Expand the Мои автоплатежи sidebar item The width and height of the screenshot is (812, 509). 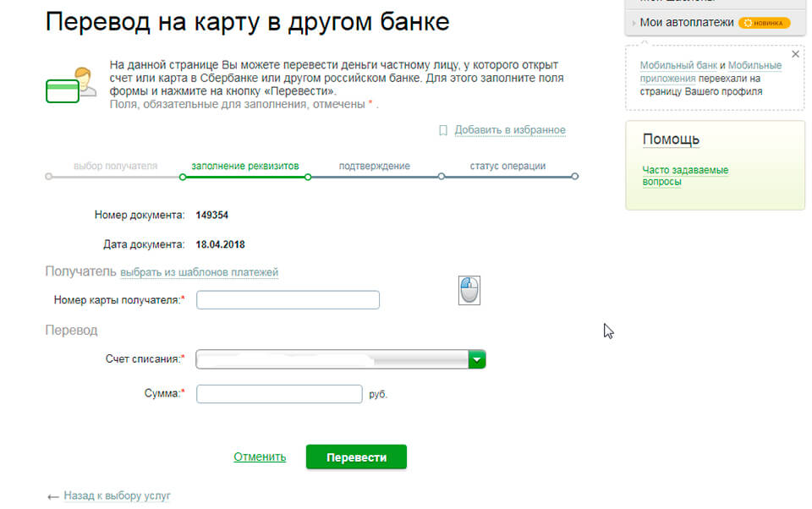tap(686, 22)
